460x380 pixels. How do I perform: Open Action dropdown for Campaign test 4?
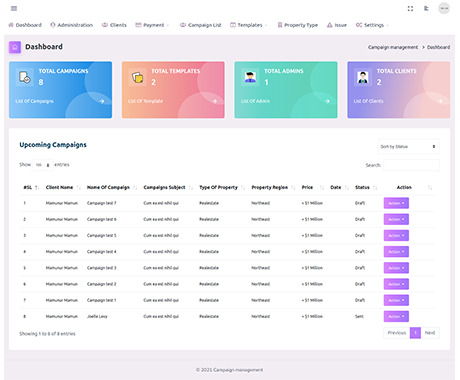pos(396,252)
